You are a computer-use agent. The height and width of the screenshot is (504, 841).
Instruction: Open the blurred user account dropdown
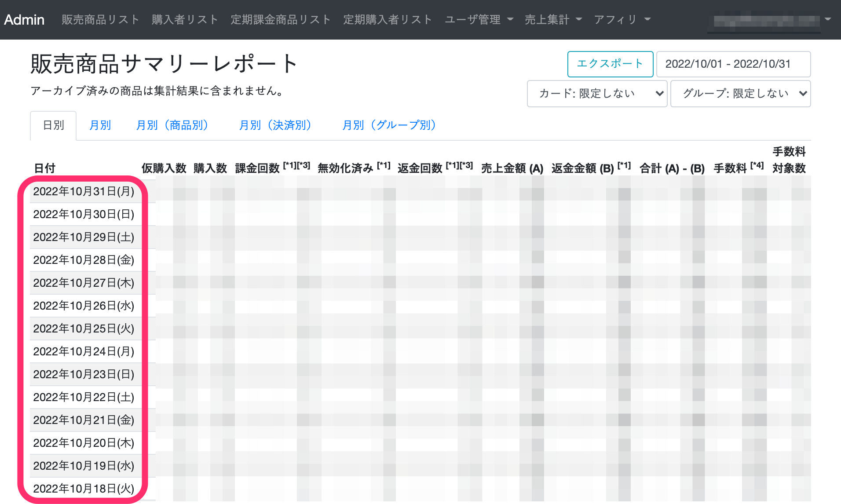[770, 20]
